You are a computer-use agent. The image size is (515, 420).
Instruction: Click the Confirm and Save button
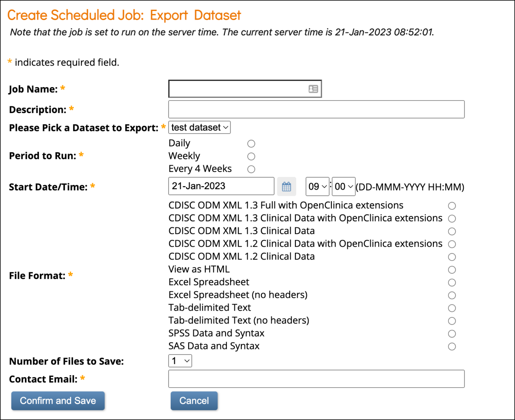coord(58,400)
